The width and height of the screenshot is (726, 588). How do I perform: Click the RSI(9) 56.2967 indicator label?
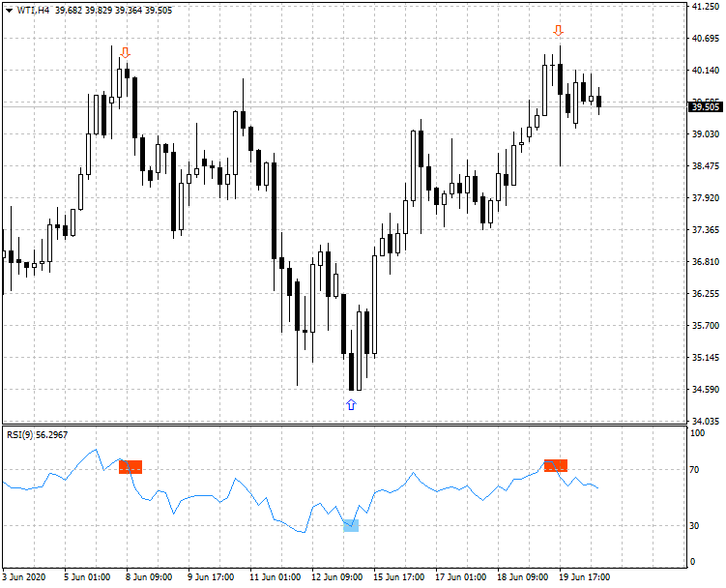pos(37,434)
